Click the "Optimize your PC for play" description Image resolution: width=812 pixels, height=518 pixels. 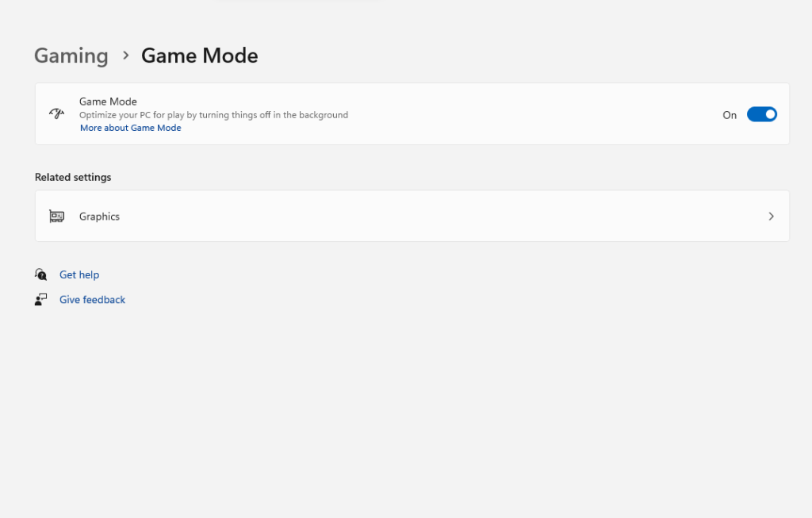(213, 115)
